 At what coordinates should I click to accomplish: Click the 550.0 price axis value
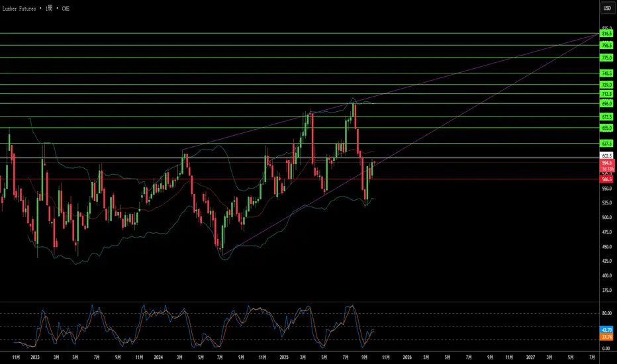coord(607,189)
